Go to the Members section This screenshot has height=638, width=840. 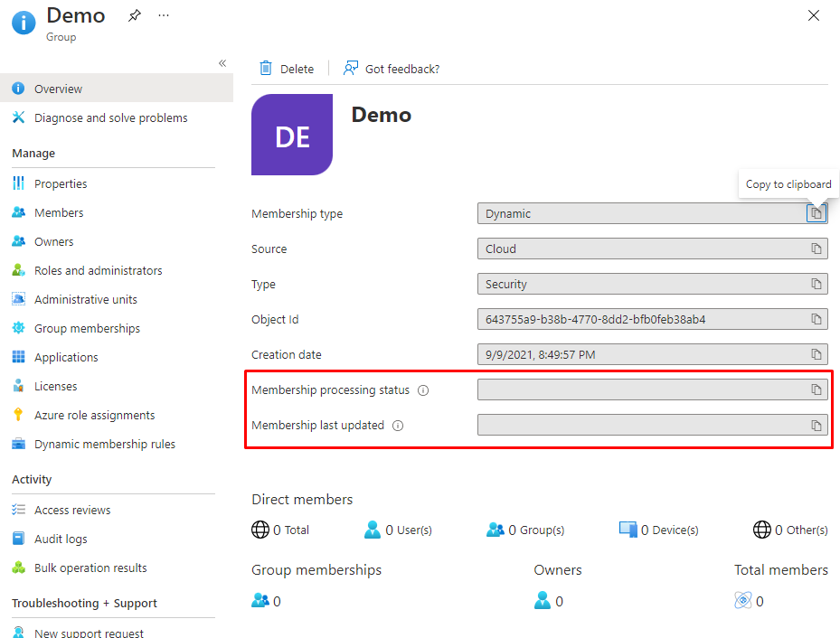coord(59,212)
